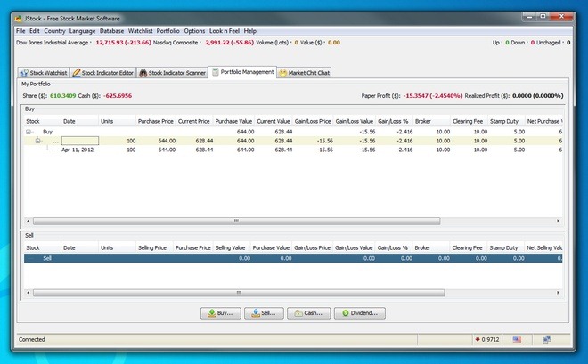Click the Net Purchase column header
588x364 pixels.
[543, 121]
